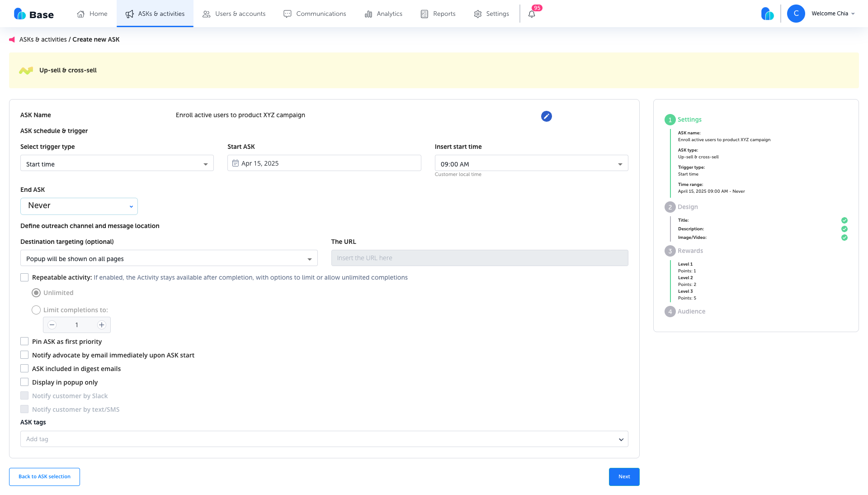
Task: Click the Next button
Action: coord(624,477)
